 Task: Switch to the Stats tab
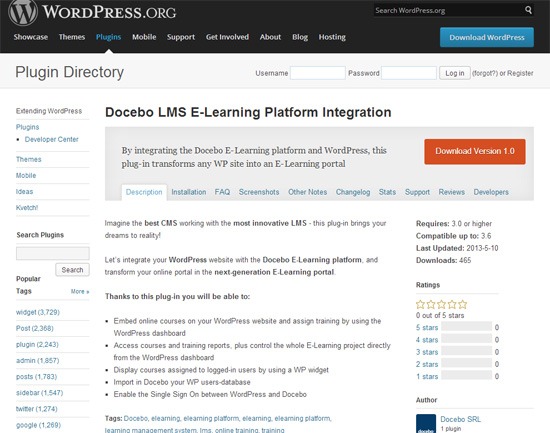click(x=387, y=192)
